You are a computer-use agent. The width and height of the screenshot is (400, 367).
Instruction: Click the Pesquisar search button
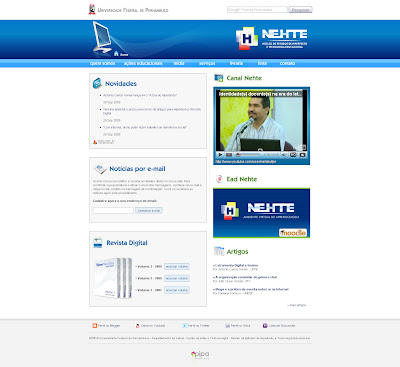(300, 10)
